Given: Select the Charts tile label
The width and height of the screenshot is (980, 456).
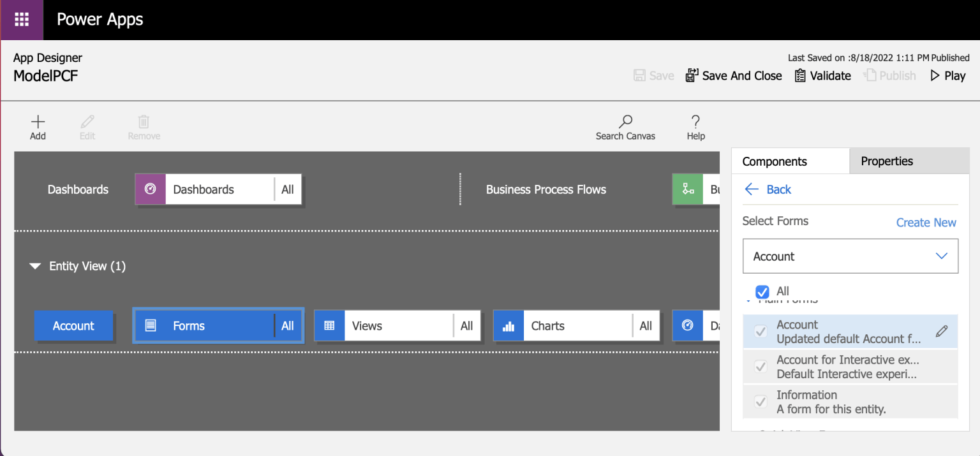Looking at the screenshot, I should pos(548,326).
